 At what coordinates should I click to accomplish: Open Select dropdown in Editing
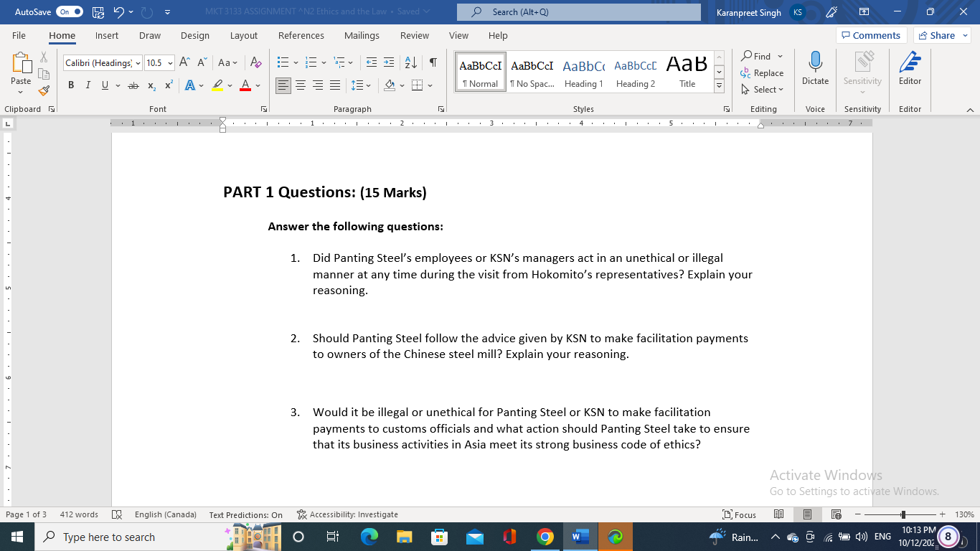point(762,90)
